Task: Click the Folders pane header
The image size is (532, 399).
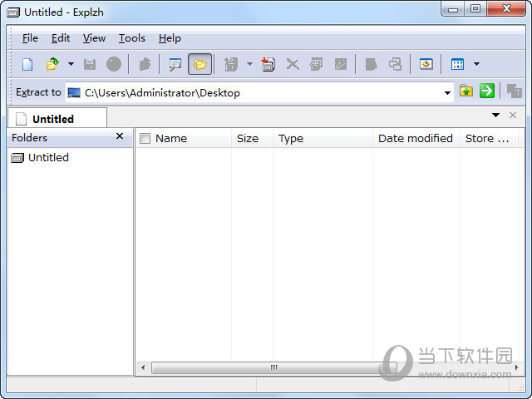Action: [70, 138]
